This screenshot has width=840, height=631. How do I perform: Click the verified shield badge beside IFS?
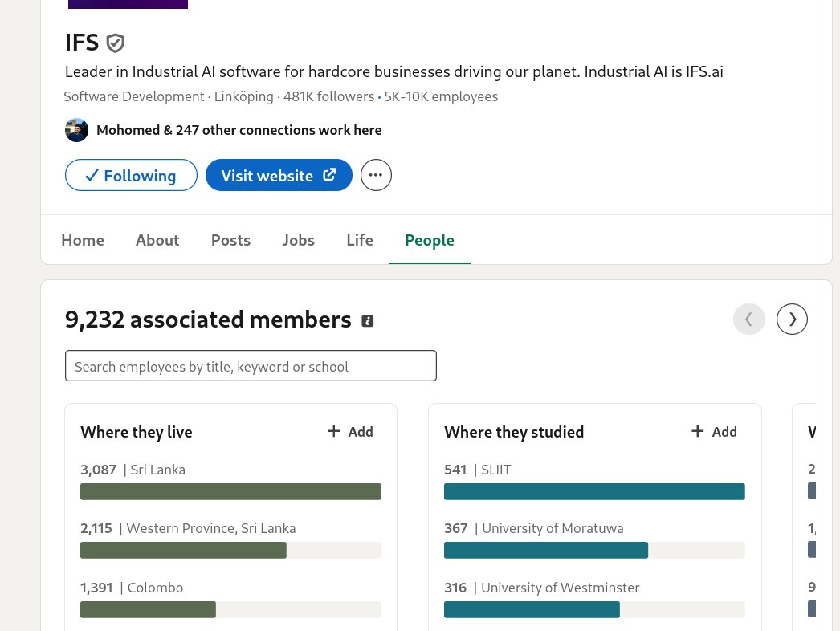115,43
